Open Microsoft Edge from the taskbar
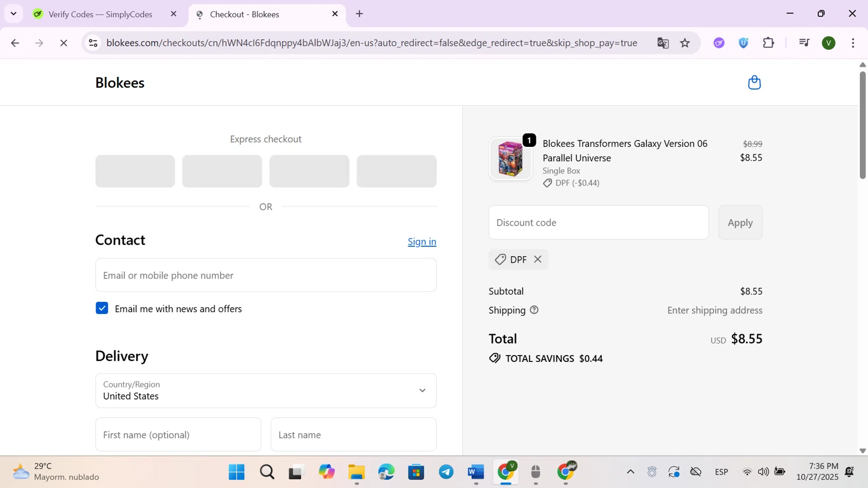Viewport: 868px width, 488px height. (x=387, y=472)
